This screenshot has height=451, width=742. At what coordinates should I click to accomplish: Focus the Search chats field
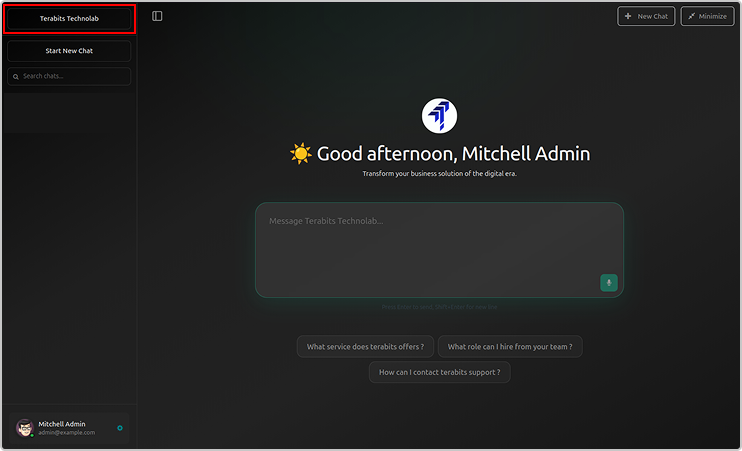click(74, 77)
